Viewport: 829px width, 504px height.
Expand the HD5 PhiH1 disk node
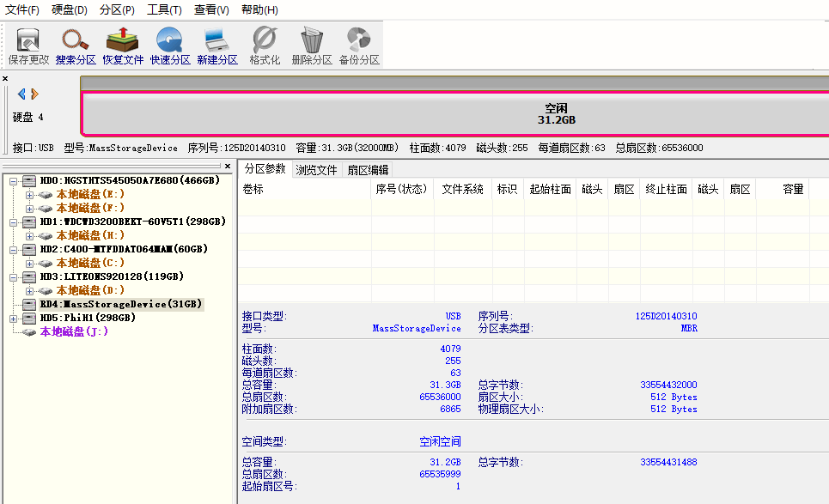[x=13, y=319]
